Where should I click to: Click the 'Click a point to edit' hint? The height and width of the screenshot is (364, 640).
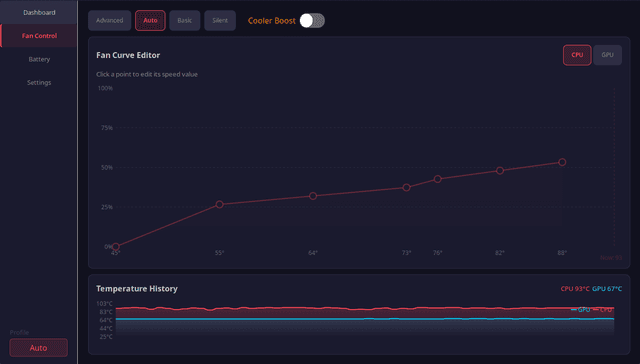(147, 74)
